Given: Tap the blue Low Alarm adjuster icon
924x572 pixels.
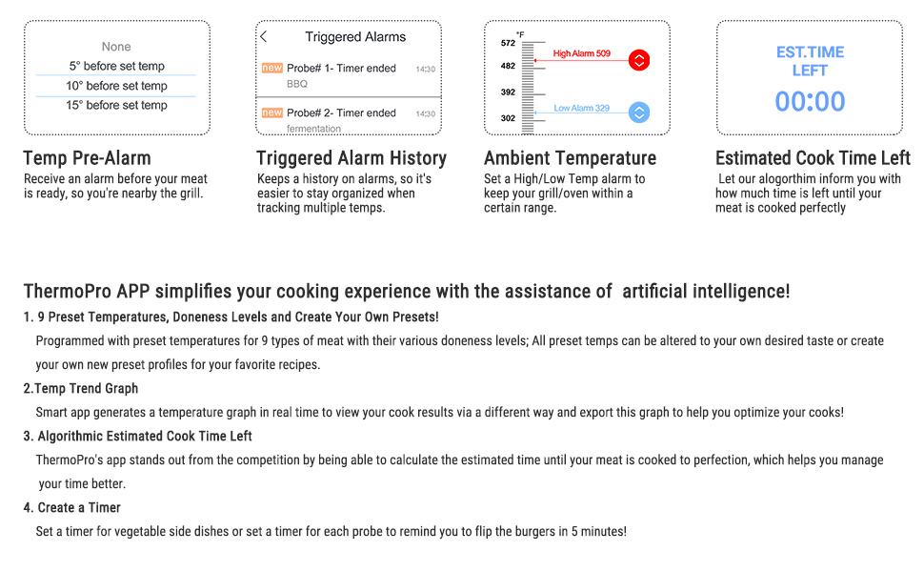Looking at the screenshot, I should click(x=639, y=112).
